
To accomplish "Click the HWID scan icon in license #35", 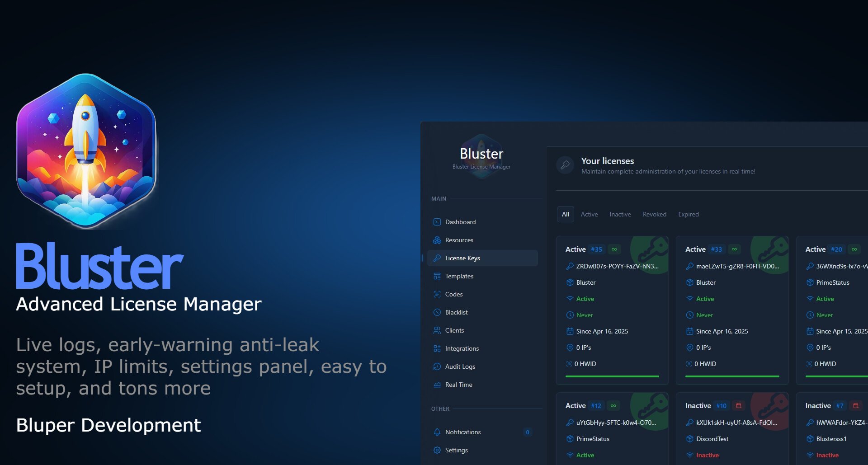I will [x=569, y=364].
